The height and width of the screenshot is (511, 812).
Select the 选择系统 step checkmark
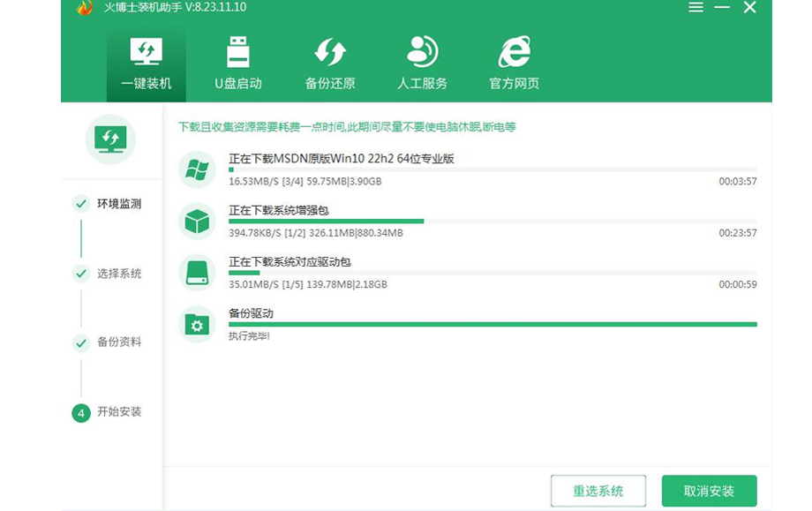81,274
